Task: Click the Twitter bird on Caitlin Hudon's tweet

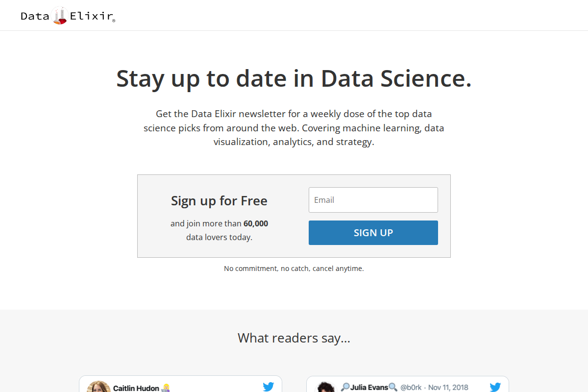Action: (269, 387)
